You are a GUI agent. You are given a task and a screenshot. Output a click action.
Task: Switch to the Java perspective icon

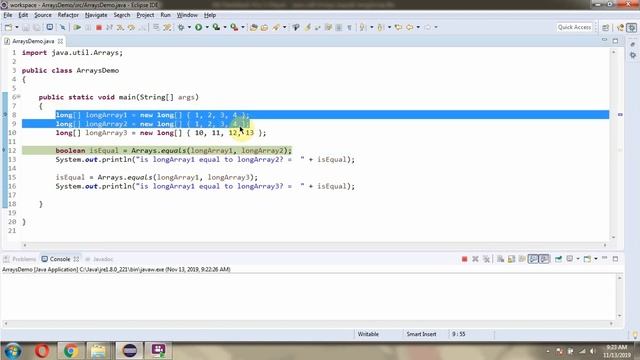(x=621, y=27)
